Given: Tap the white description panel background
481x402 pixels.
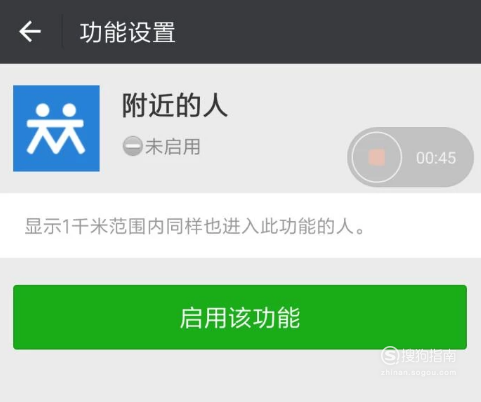Looking at the screenshot, I should (x=240, y=225).
